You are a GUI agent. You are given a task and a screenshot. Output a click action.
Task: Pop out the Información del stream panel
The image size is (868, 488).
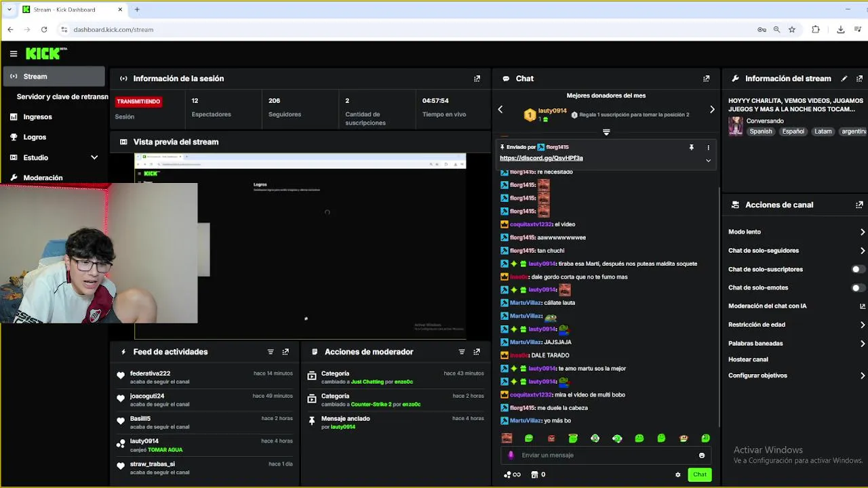coord(860,79)
